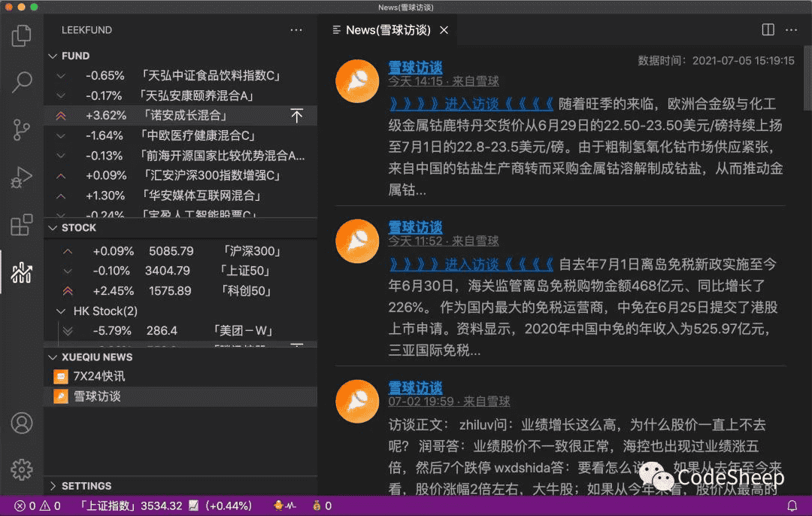Open the 雪球访谈 author link of 07-02 post
The height and width of the screenshot is (516, 812).
(415, 387)
